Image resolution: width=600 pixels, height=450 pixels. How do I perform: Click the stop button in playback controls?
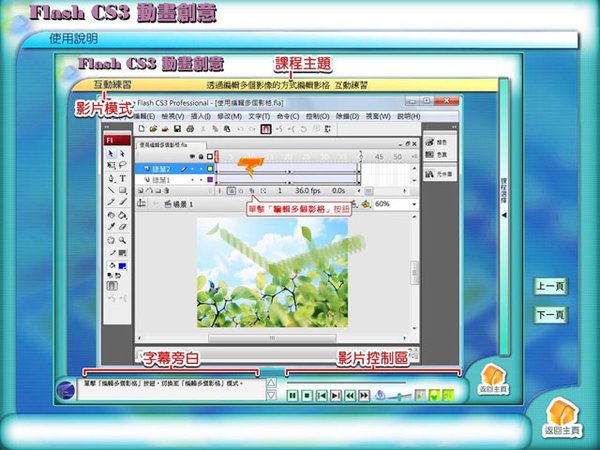(306, 396)
